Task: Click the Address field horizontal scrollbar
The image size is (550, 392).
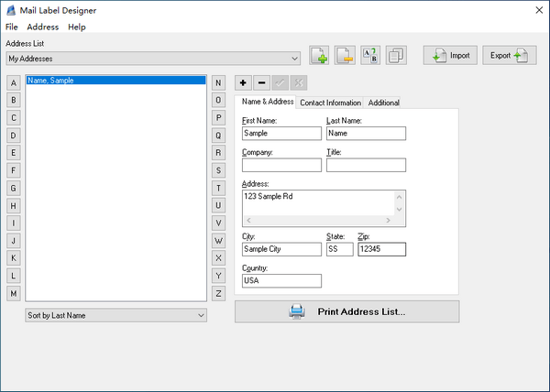Action: 316,221
